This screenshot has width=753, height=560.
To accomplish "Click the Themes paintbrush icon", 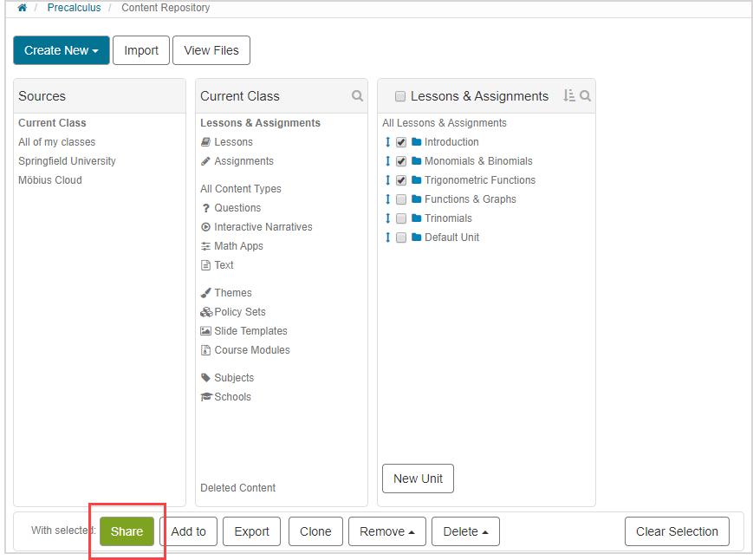I will click(206, 293).
